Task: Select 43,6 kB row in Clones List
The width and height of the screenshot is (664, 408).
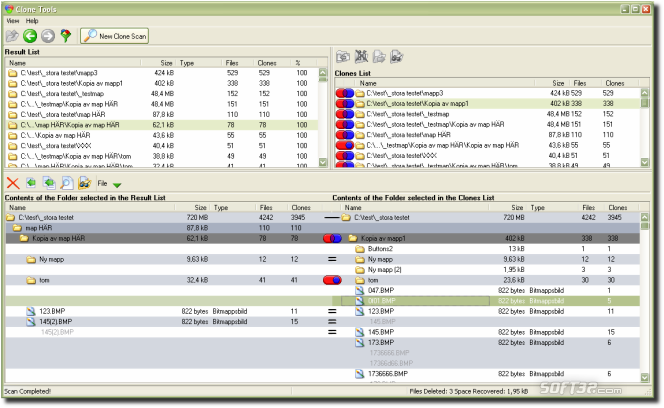Action: tap(488, 145)
